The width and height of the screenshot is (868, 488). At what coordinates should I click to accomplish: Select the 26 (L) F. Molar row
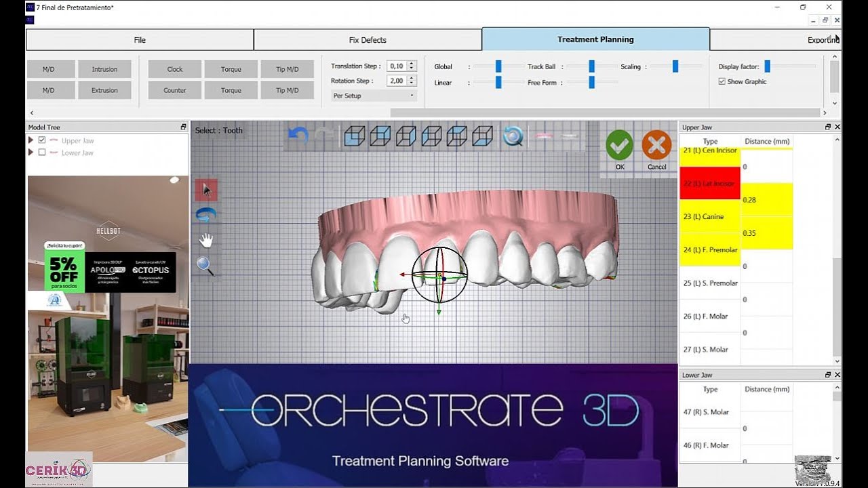coord(710,316)
